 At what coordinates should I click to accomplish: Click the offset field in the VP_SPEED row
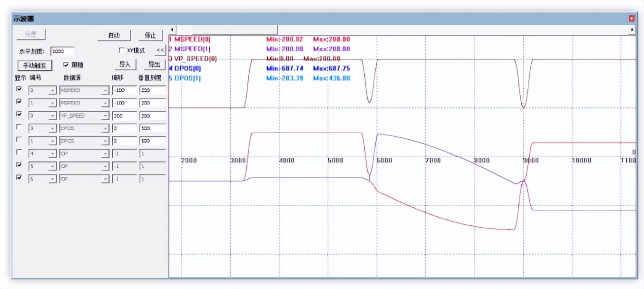[124, 116]
